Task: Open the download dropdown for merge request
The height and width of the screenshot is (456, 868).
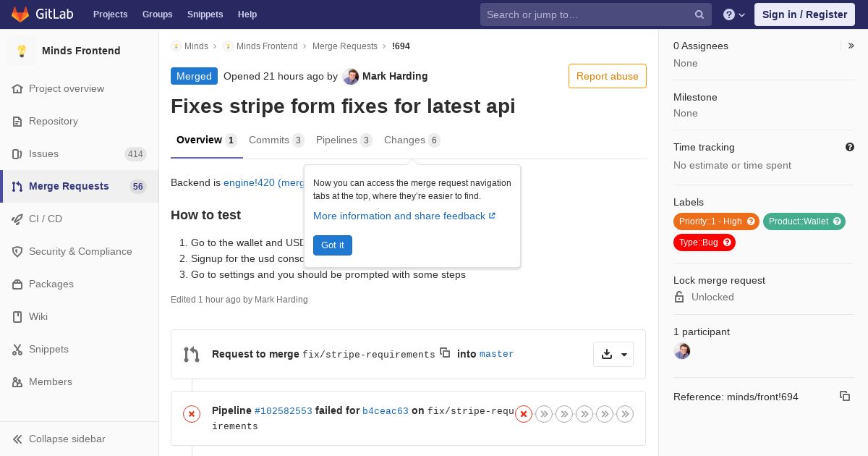Action: tap(613, 354)
